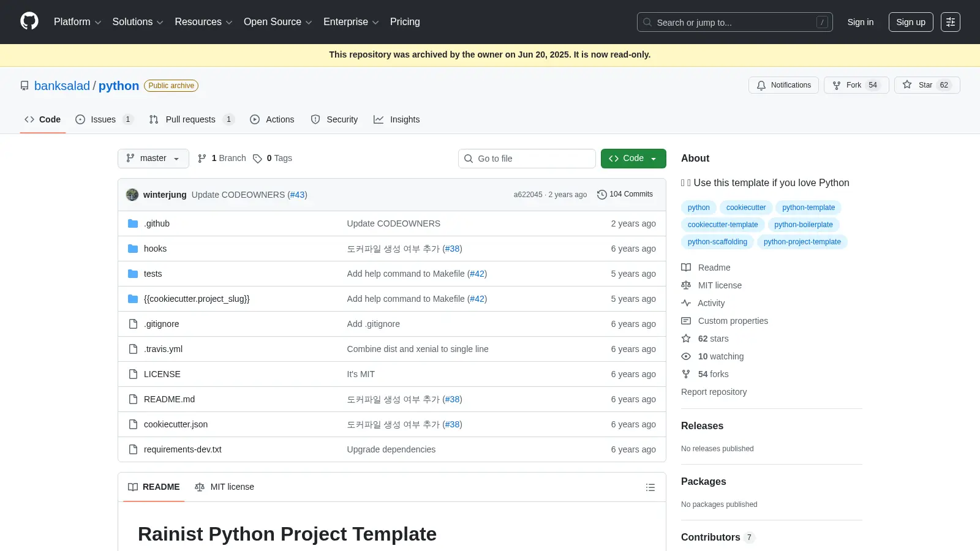Open the python-boilerplate topic tag

(x=804, y=225)
